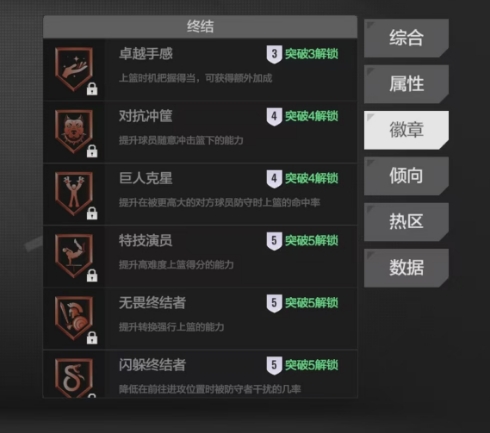Click the level 5 shield for 无畏终结者
490x433 pixels.
click(x=274, y=303)
